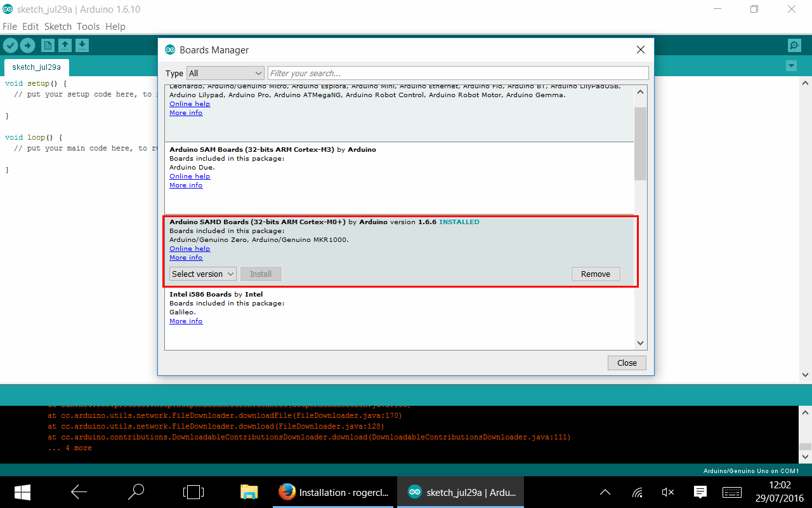Open the Windows Start menu
This screenshot has height=508, width=812.
click(x=23, y=492)
